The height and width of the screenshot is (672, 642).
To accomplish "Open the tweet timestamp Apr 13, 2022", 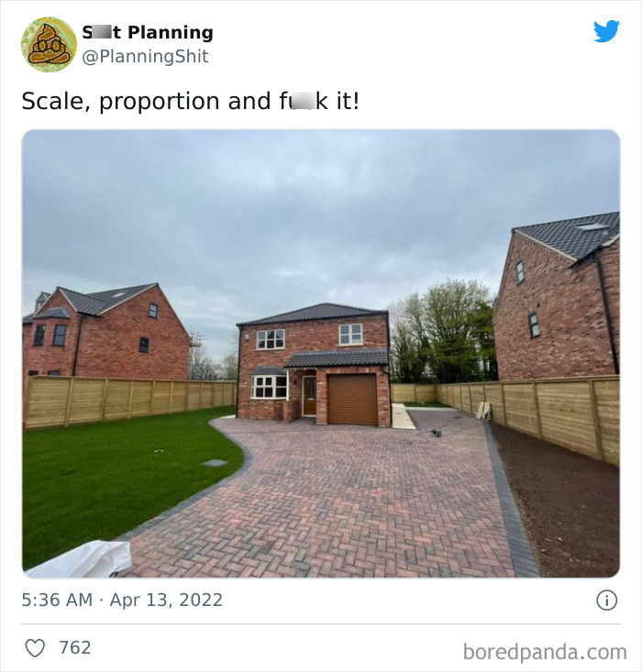I will tap(166, 600).
